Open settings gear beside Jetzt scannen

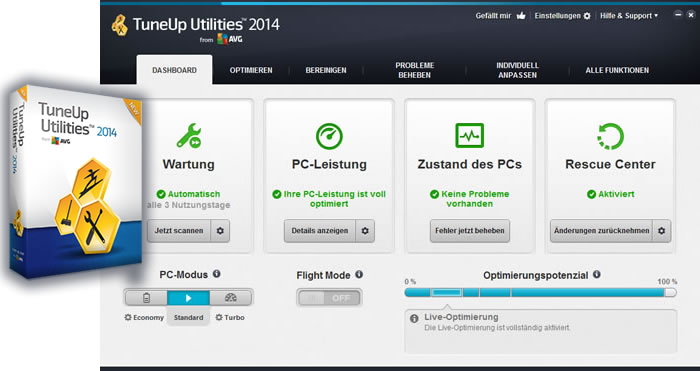coord(220,231)
